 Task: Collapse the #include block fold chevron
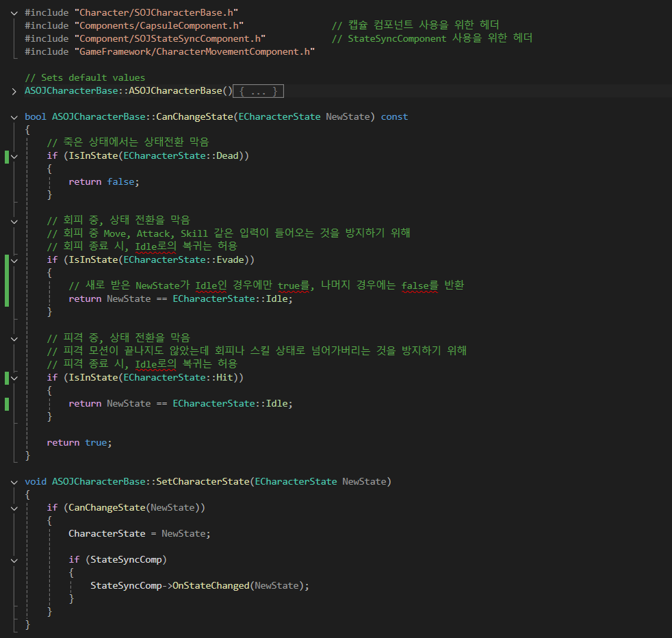14,13
